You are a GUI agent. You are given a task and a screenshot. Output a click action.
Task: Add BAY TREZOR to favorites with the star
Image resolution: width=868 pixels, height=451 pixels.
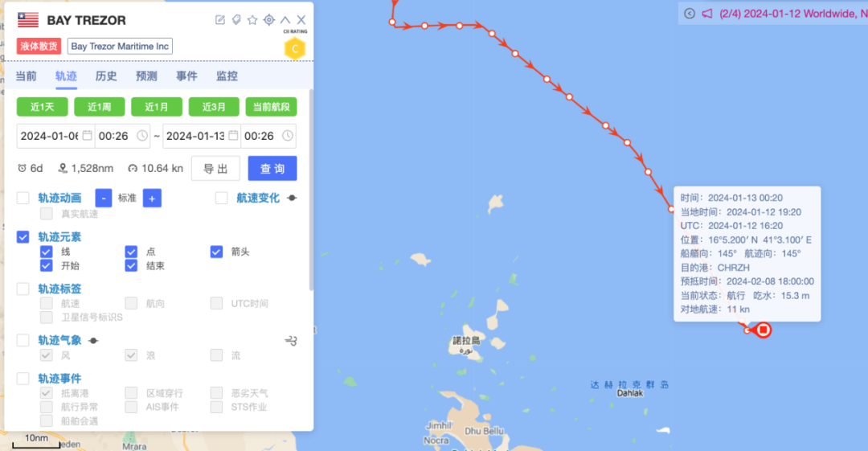click(x=252, y=20)
